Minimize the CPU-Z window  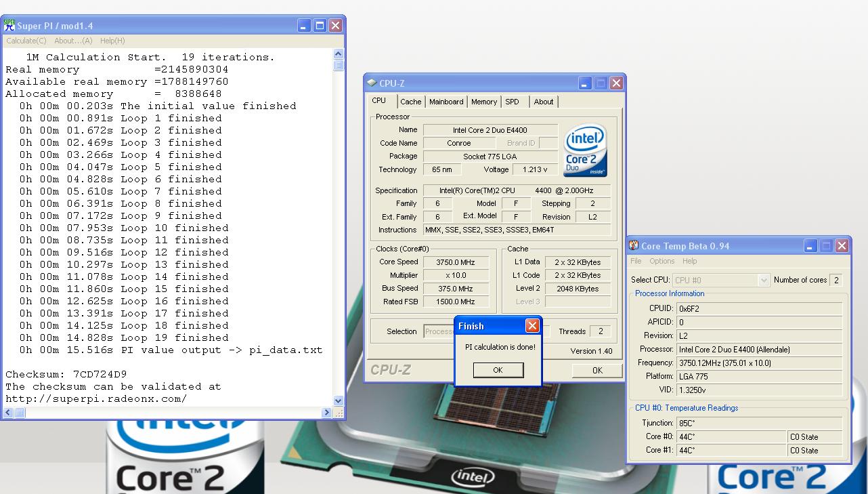coord(585,83)
